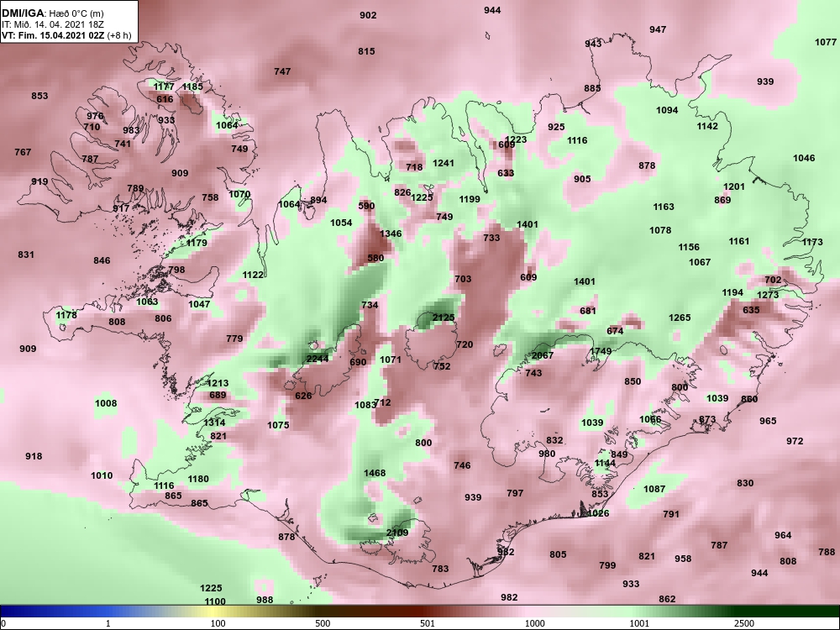Click the map value 1179
The height and width of the screenshot is (630, 840).
[x=197, y=243]
